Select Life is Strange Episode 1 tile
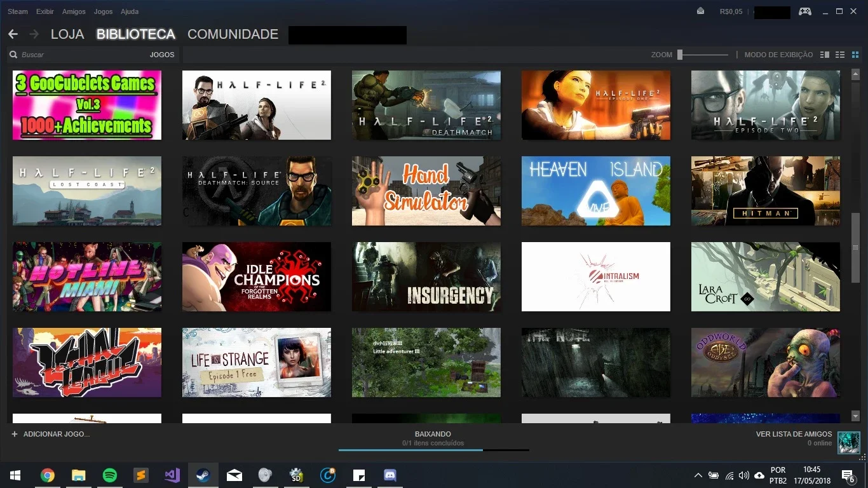 point(257,362)
